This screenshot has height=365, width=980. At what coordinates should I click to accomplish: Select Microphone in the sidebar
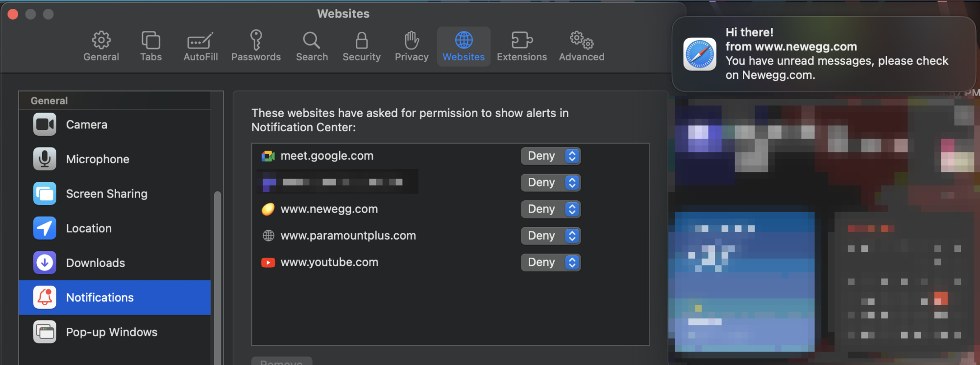[x=115, y=159]
